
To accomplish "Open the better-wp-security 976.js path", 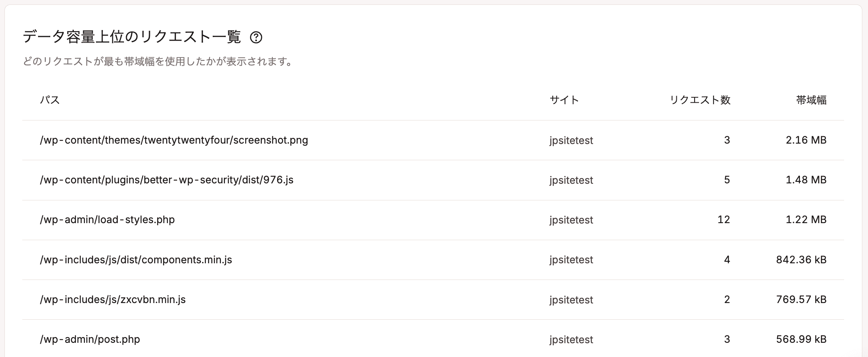I will pyautogui.click(x=167, y=180).
